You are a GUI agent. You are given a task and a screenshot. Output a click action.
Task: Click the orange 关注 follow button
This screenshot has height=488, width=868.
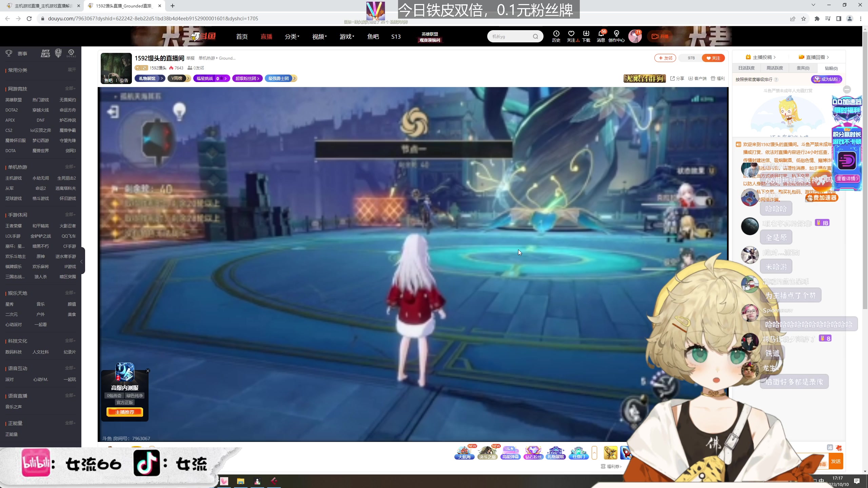(713, 58)
